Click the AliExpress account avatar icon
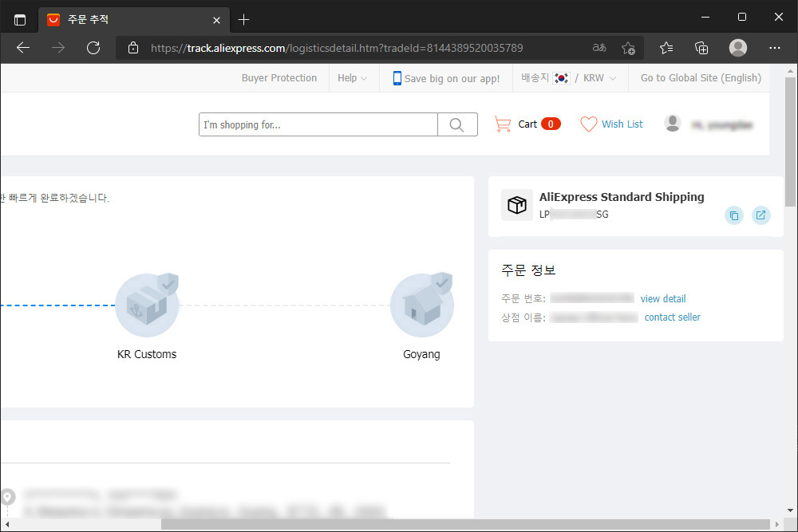 pyautogui.click(x=672, y=124)
